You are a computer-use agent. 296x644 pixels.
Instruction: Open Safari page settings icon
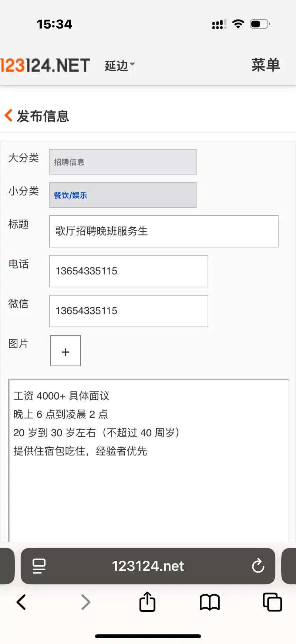click(x=39, y=566)
